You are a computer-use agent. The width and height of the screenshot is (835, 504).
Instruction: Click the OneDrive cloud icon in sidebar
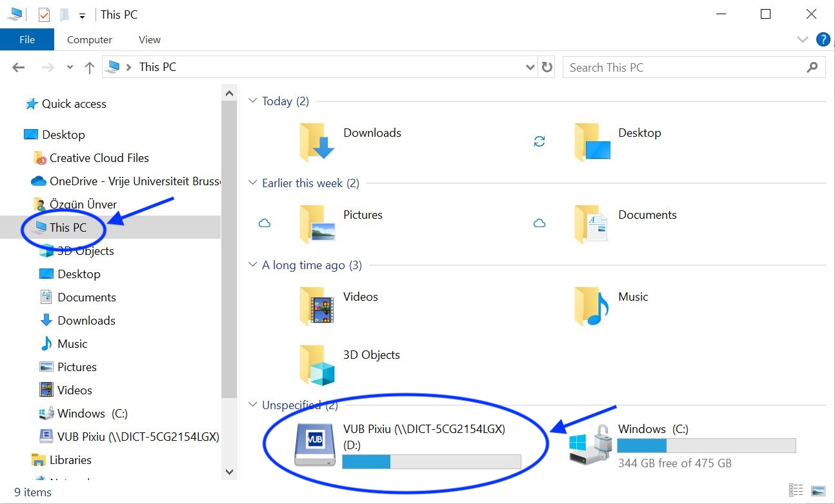[x=39, y=181]
